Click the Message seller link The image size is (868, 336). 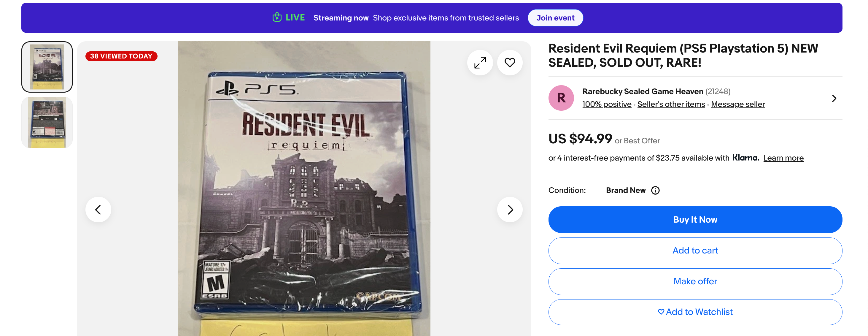737,104
